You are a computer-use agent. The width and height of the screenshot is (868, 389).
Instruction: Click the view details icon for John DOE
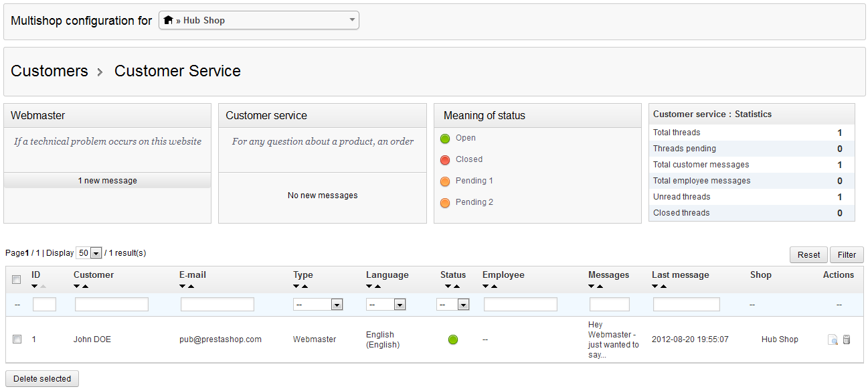[x=833, y=339]
